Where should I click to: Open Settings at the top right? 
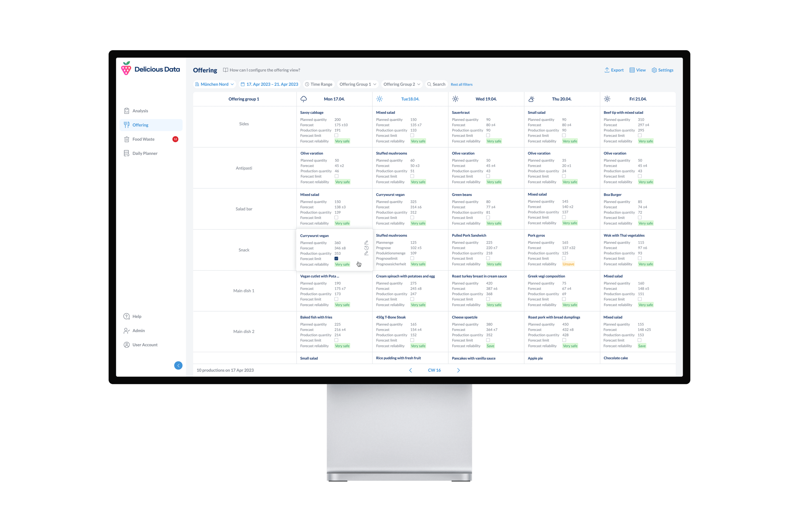(662, 70)
